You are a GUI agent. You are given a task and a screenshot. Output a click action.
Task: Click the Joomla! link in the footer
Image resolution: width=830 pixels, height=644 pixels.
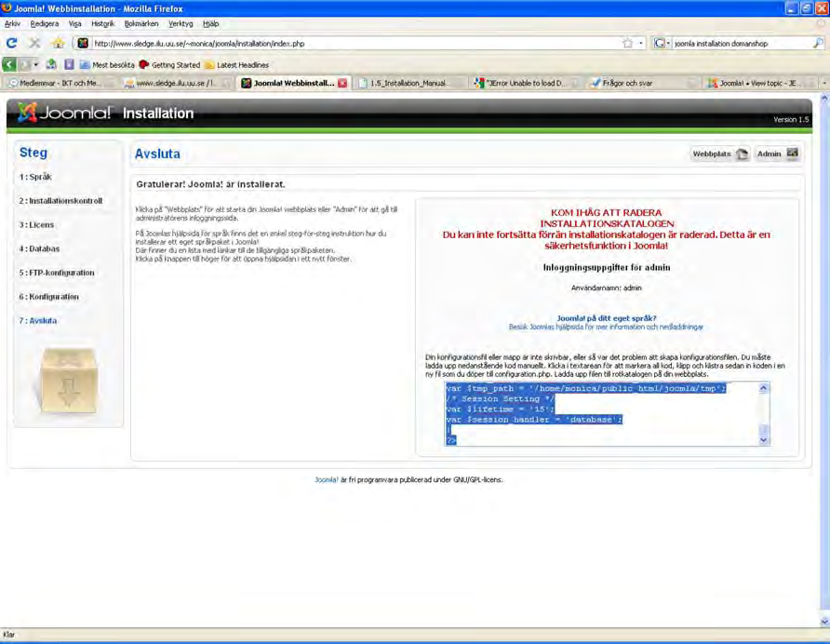(x=326, y=480)
